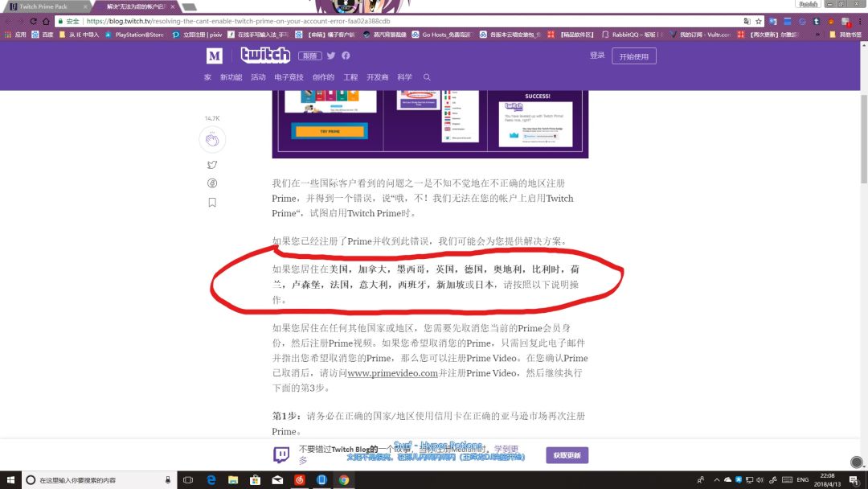
Task: Open the 电子竞技 nav item
Action: (289, 77)
